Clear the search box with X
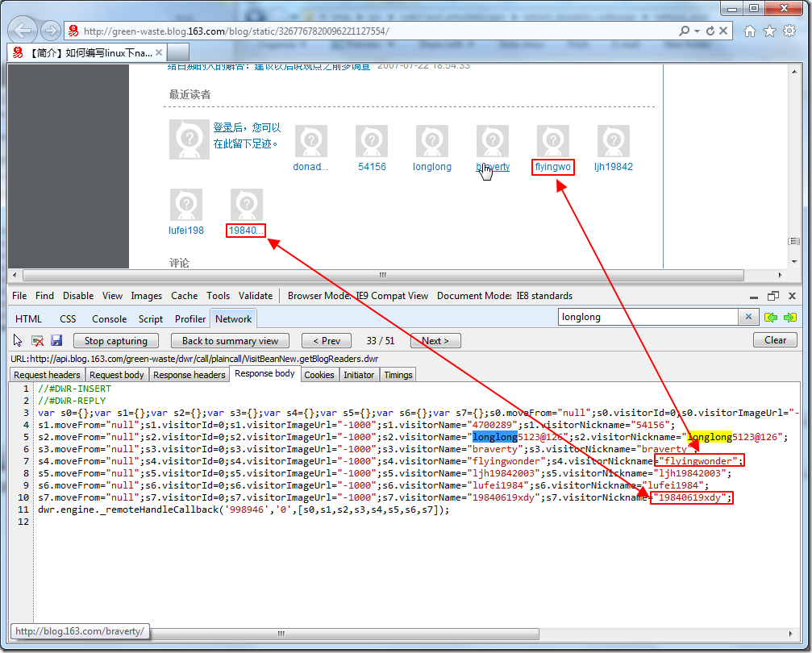Image resolution: width=812 pixels, height=653 pixels. pos(748,317)
